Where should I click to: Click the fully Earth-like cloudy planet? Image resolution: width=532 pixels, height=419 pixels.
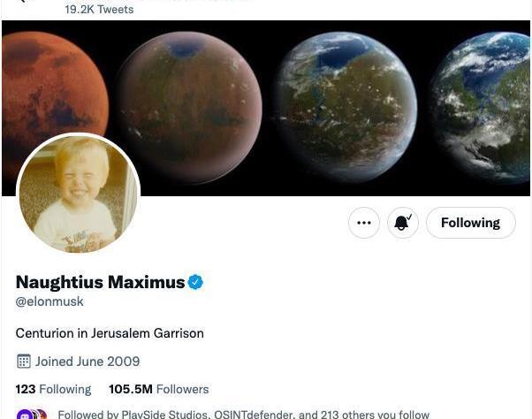[483, 105]
